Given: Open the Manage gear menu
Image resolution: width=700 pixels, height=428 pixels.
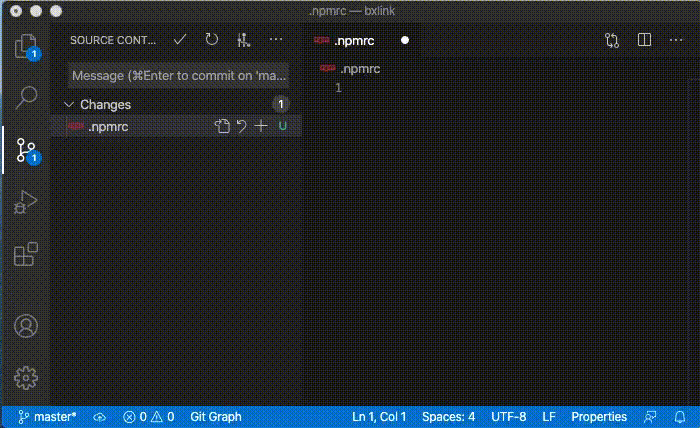Looking at the screenshot, I should pos(26,378).
